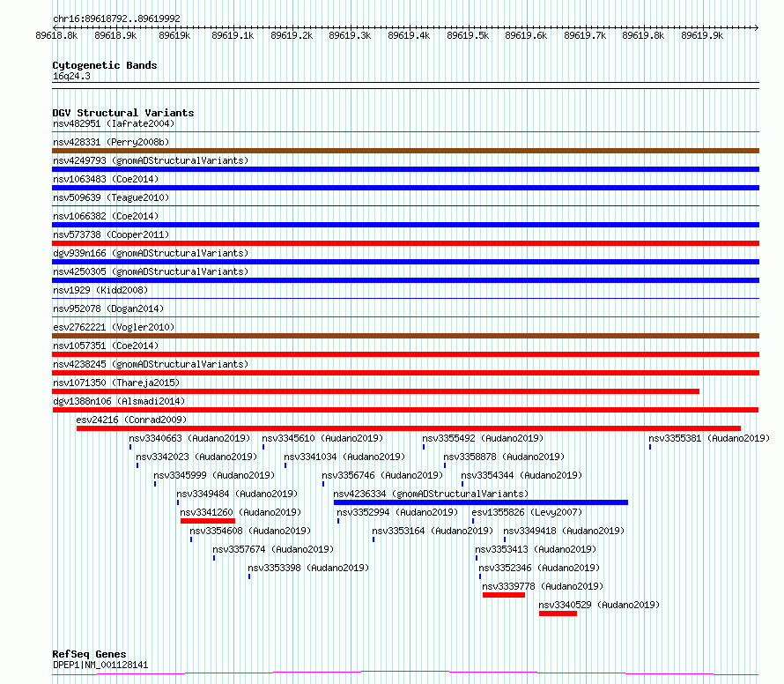The image size is (784, 684).
Task: Select the 16q24.3 cytogenetic band label
Action: pos(71,76)
